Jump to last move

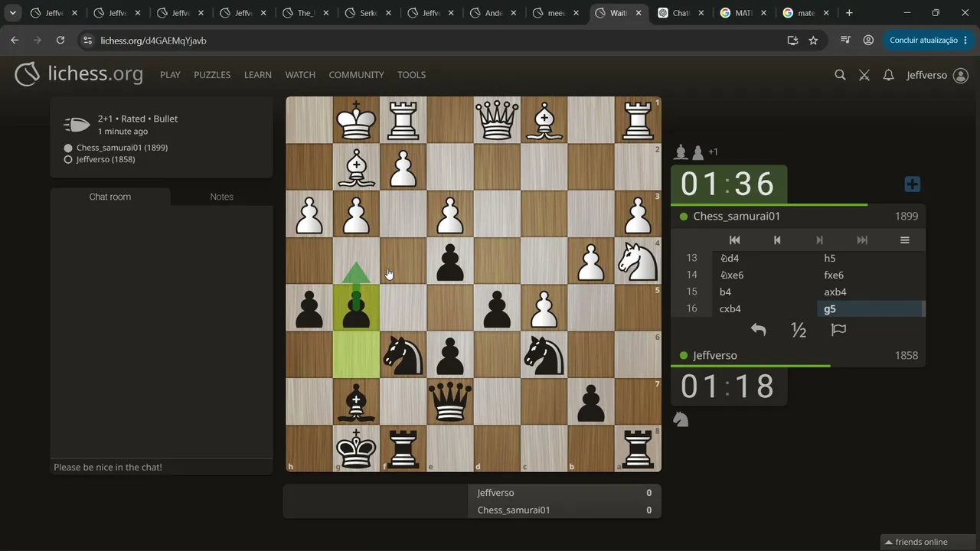862,240
